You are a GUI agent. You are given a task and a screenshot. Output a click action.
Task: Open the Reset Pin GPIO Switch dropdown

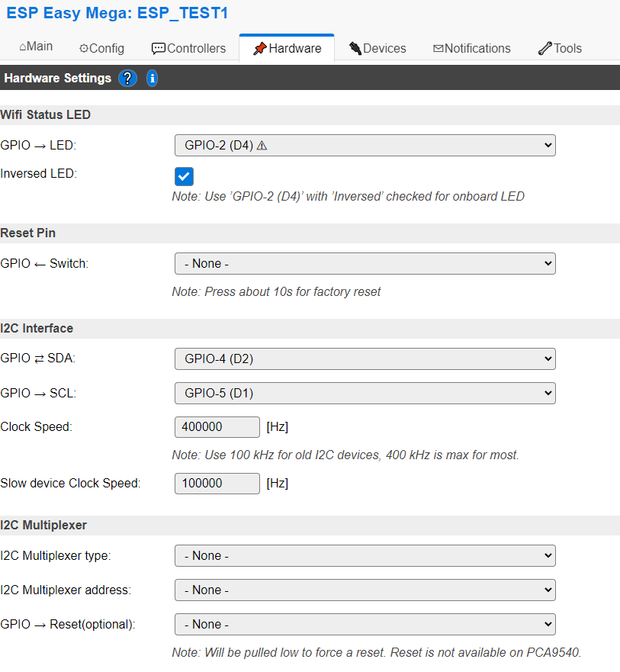[x=365, y=264]
